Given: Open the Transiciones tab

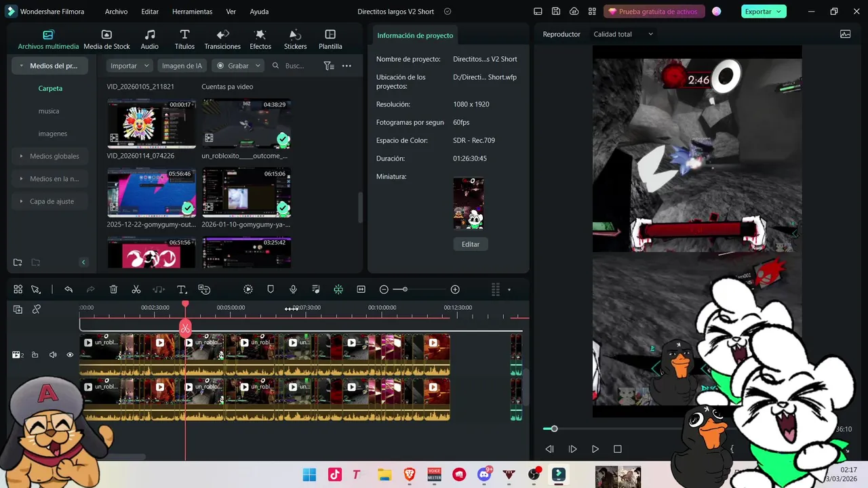Looking at the screenshot, I should coord(222,40).
